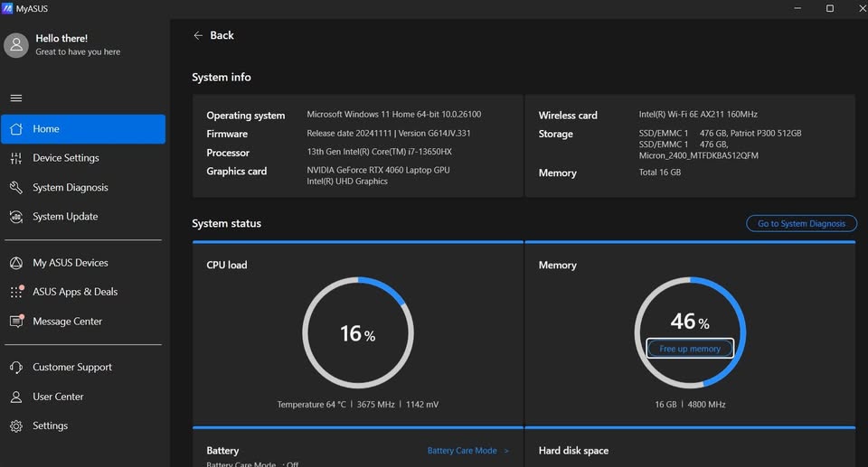This screenshot has height=467, width=868.
Task: Open My ASUS Devices icon
Action: coord(16,263)
